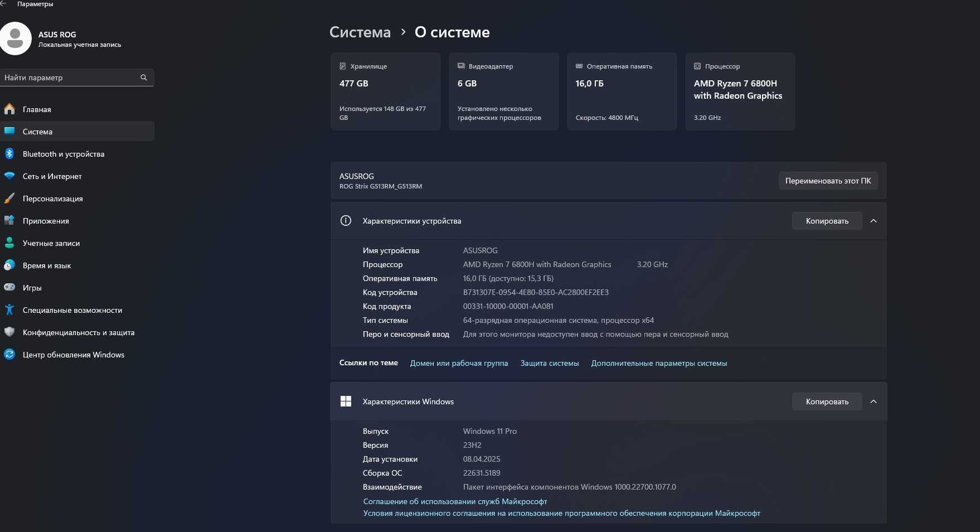Open the Видеоадаптер 6 GB card
980x532 pixels.
point(504,91)
